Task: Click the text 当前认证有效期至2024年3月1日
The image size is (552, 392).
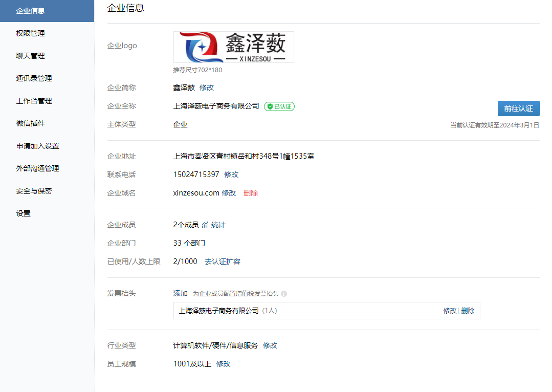Action: pyautogui.click(x=495, y=125)
